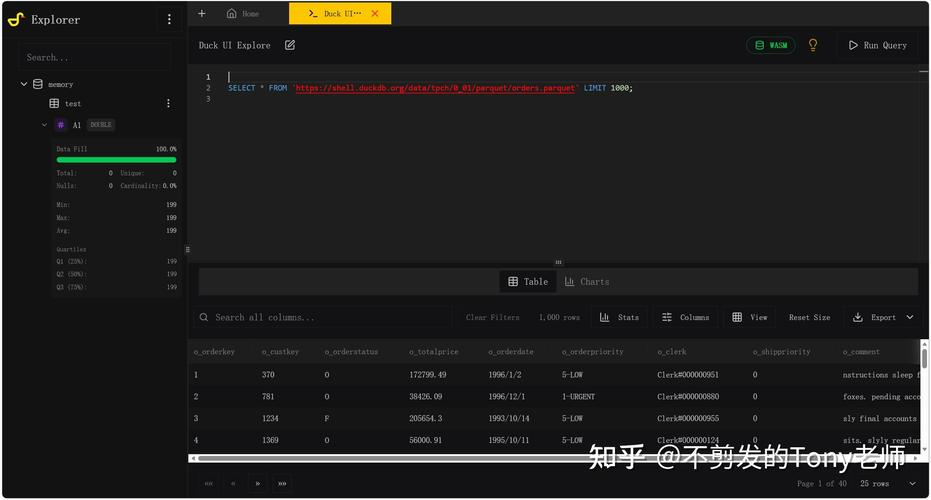The width and height of the screenshot is (931, 500).
Task: Click editor line number 3
Action: tap(208, 99)
